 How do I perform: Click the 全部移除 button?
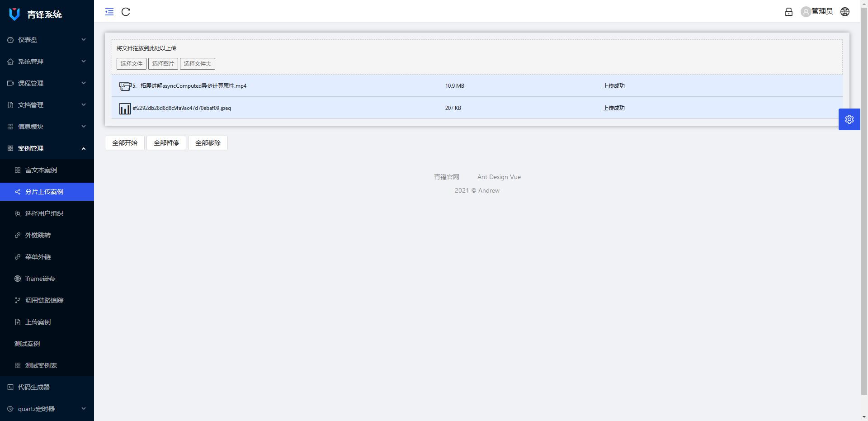pos(208,143)
